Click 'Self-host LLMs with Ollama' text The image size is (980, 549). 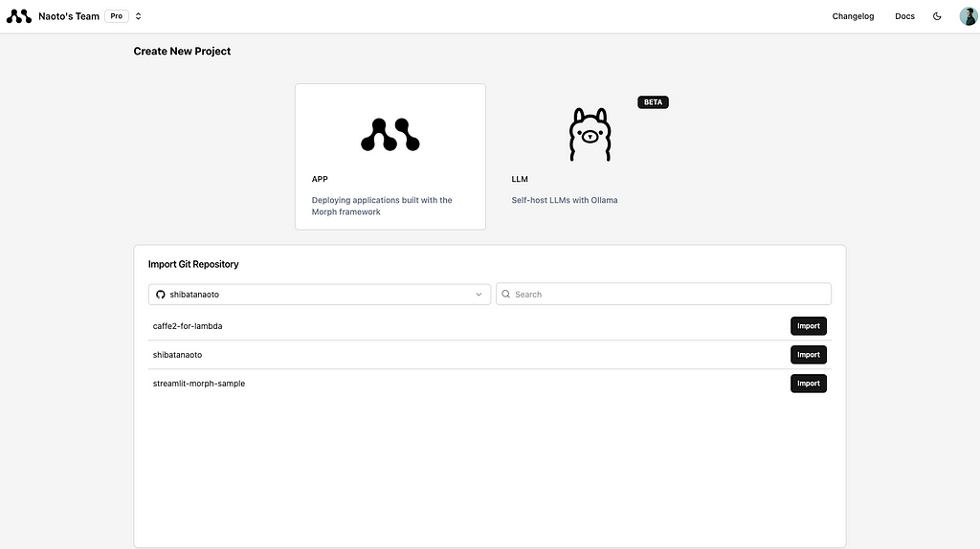point(565,200)
